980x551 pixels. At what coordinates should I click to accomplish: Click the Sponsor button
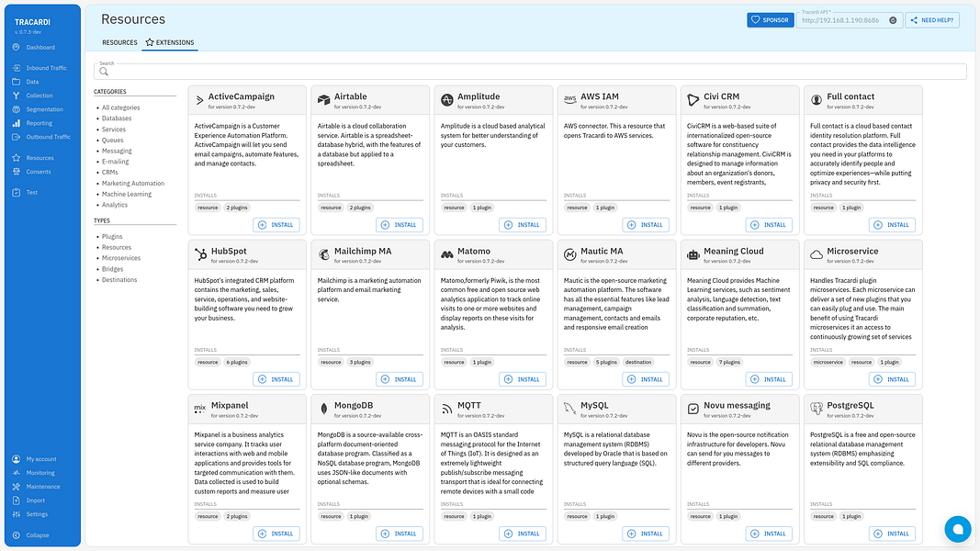pyautogui.click(x=770, y=20)
